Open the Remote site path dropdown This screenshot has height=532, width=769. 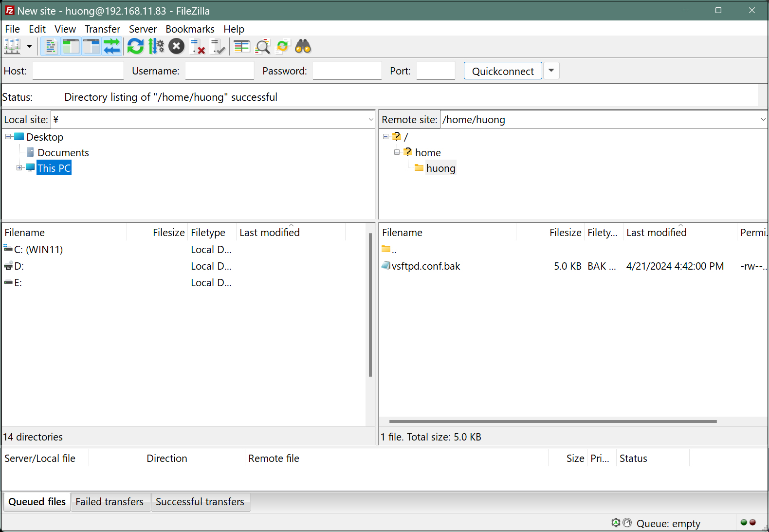click(763, 120)
